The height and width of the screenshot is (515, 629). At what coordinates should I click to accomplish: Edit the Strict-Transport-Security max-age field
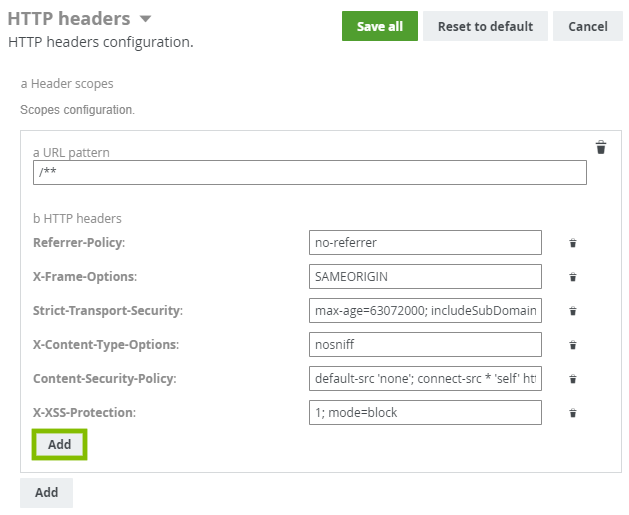click(x=425, y=310)
